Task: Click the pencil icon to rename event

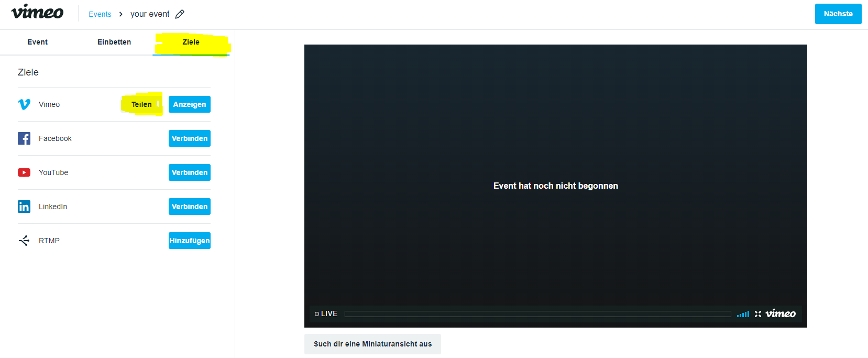Action: tap(180, 14)
